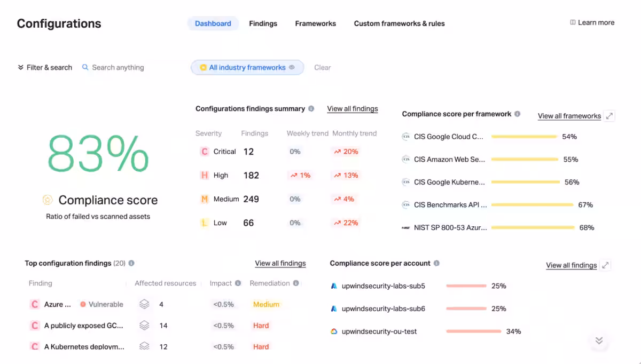Click resources stack icon for publicly exposed GC
Viewport: 641px width, 364px height.
tap(144, 326)
